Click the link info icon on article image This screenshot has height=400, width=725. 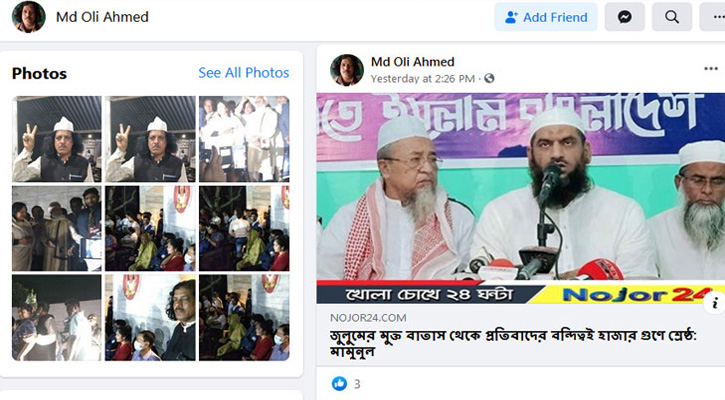pyautogui.click(x=715, y=303)
